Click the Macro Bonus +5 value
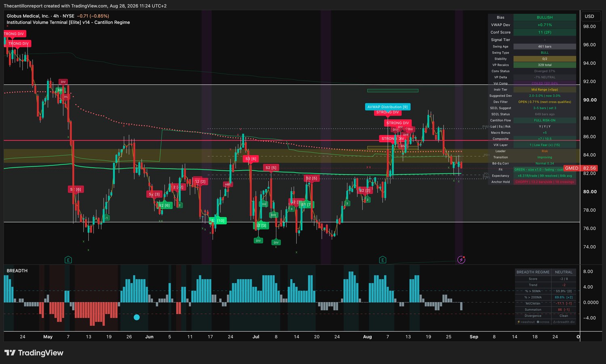606x364 pixels. (545, 133)
